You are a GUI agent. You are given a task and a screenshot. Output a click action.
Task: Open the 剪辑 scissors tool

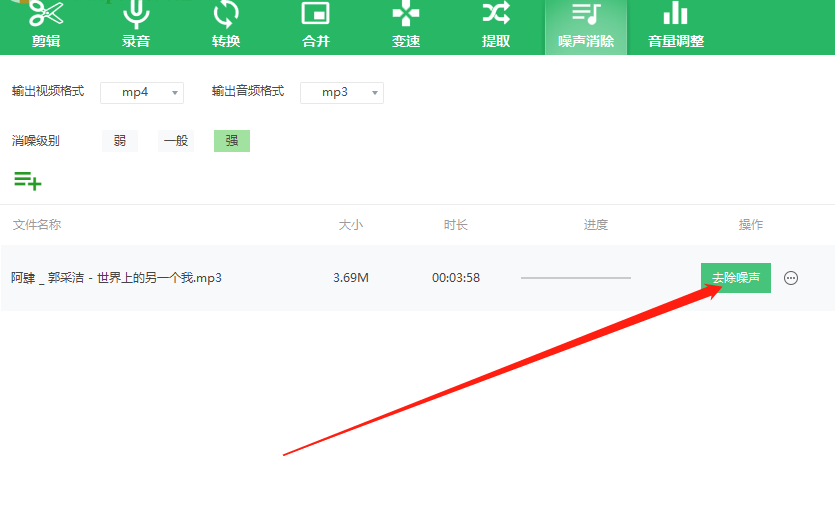click(46, 26)
